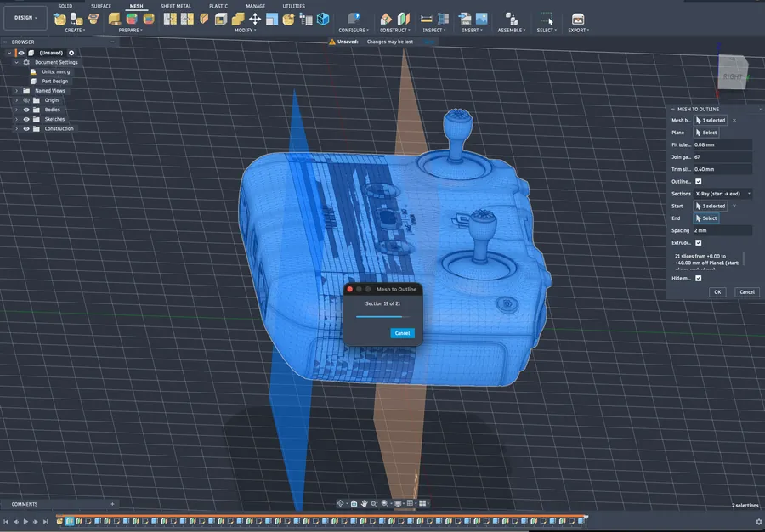The image size is (765, 532).
Task: Collapse the Document Settings node
Action: [17, 62]
